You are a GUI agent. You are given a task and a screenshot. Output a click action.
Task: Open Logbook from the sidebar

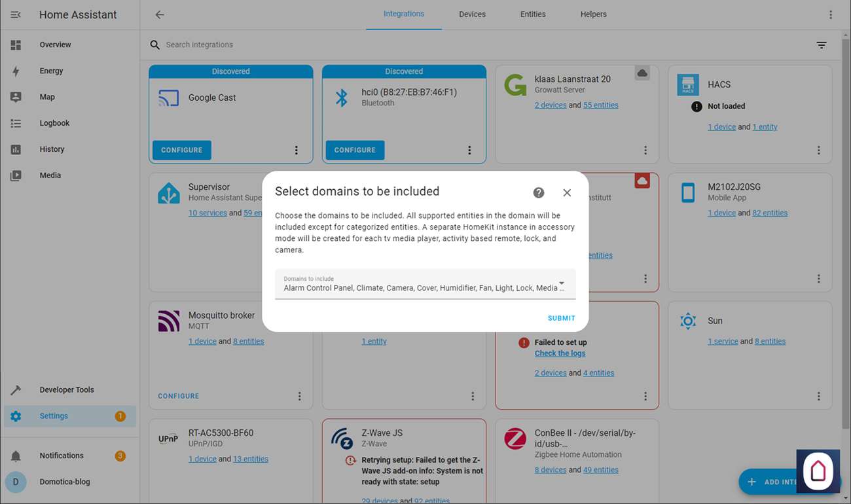[54, 123]
